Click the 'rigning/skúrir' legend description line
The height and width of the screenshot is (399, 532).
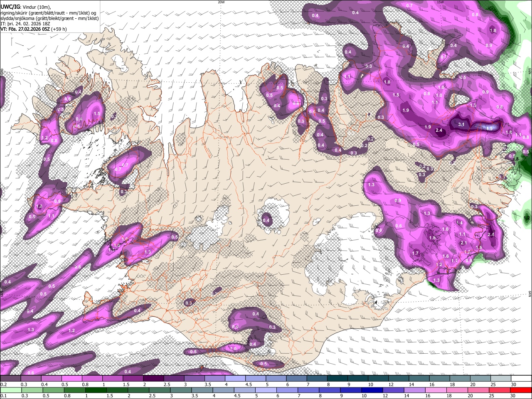coord(48,13)
